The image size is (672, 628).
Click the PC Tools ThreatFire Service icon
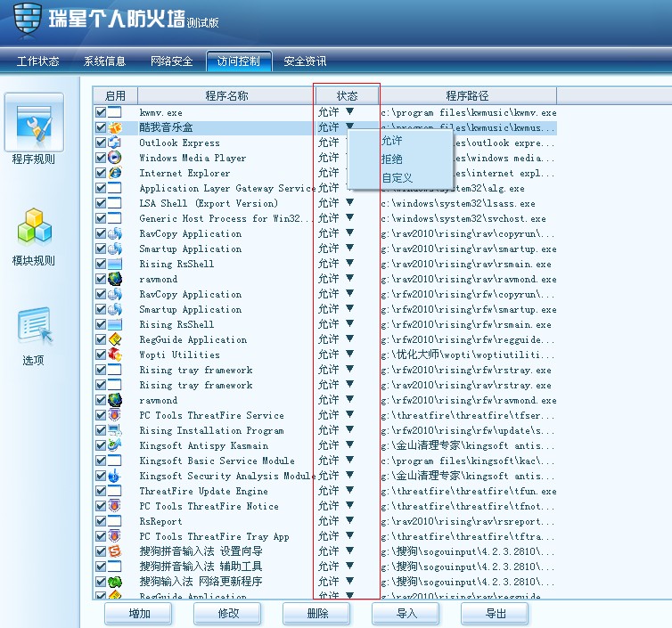[114, 415]
